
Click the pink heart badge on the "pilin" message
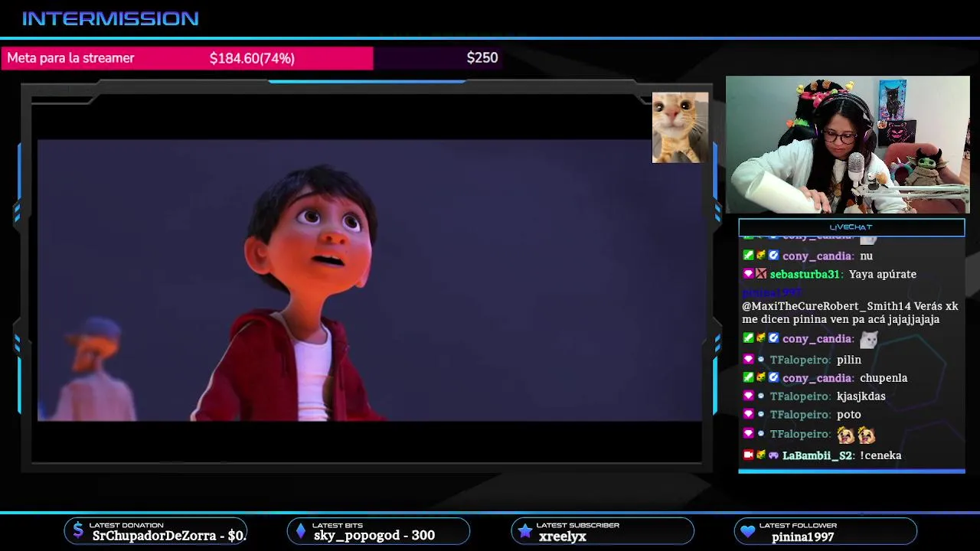tap(748, 359)
